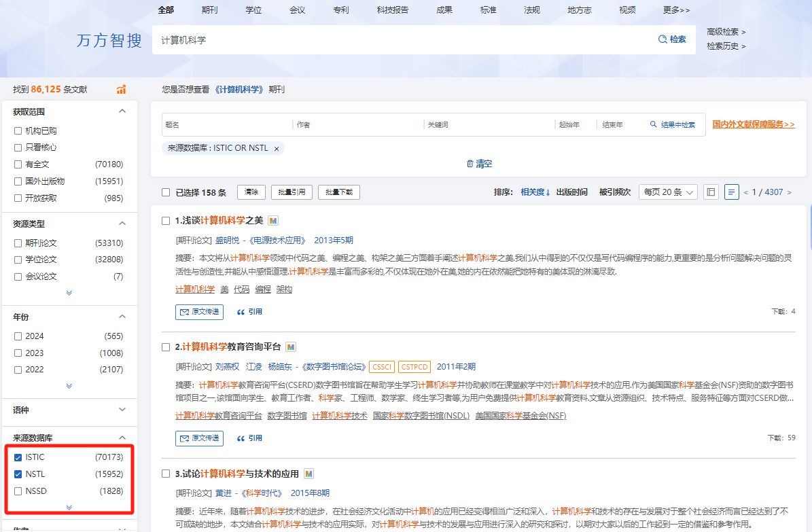Viewport: 812px width, 532px height.
Task: Click the 清除 button to clear selection
Action: coord(251,192)
